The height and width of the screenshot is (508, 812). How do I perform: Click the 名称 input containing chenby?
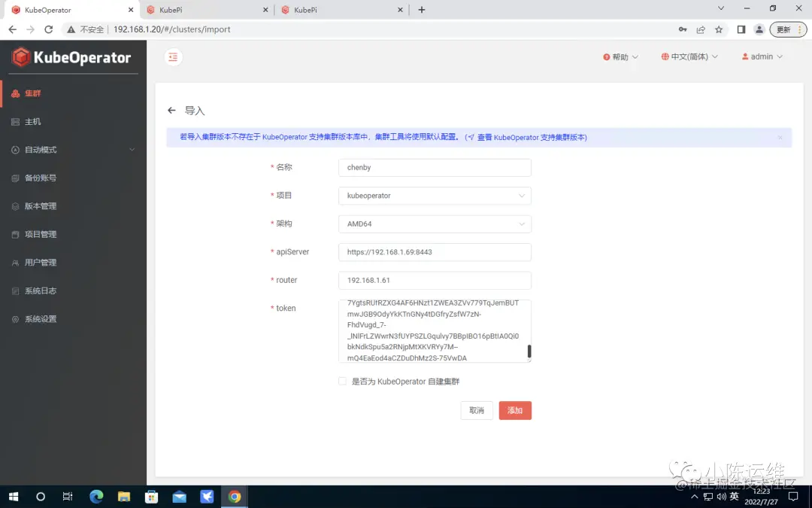click(435, 167)
